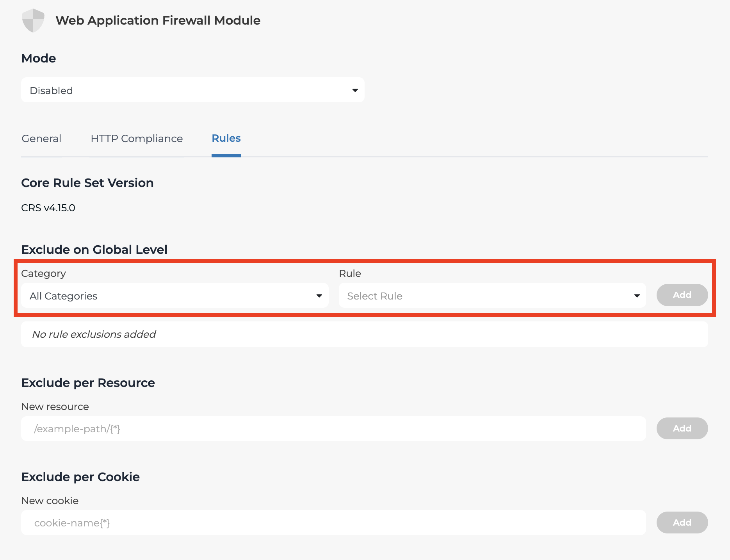Open the Category dropdown showing All Categories
730x560 pixels.
tap(175, 296)
